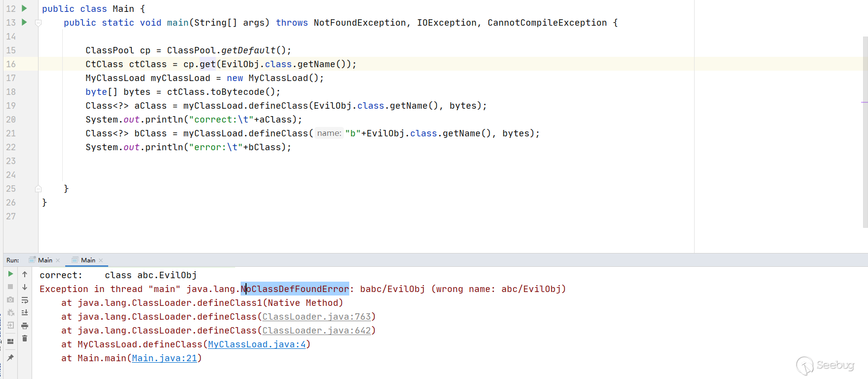The image size is (868, 379).
Task: Click the 'new MyClassLoad()' constructor call
Action: [273, 78]
